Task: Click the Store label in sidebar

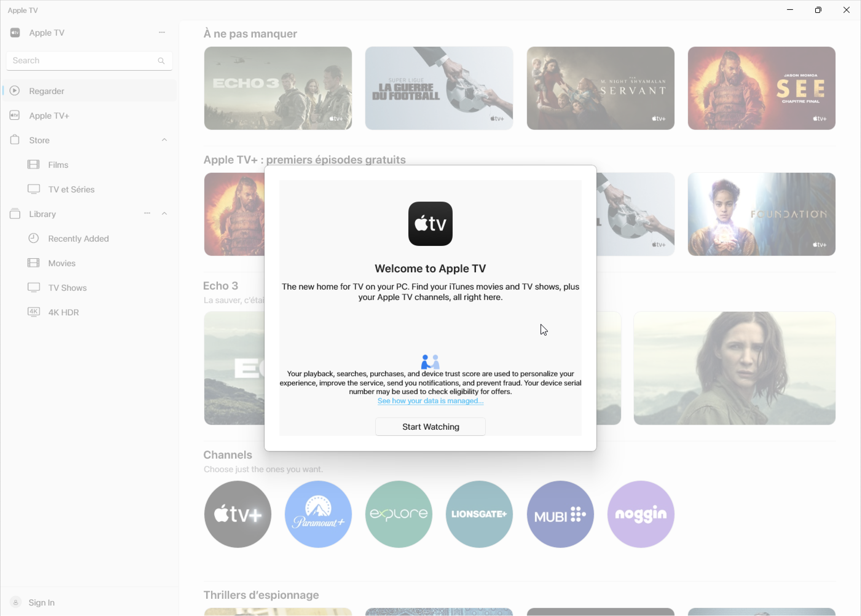Action: click(39, 140)
